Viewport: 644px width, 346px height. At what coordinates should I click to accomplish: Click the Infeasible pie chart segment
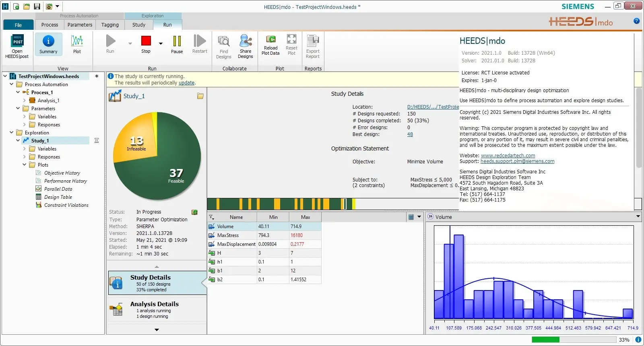pyautogui.click(x=136, y=143)
